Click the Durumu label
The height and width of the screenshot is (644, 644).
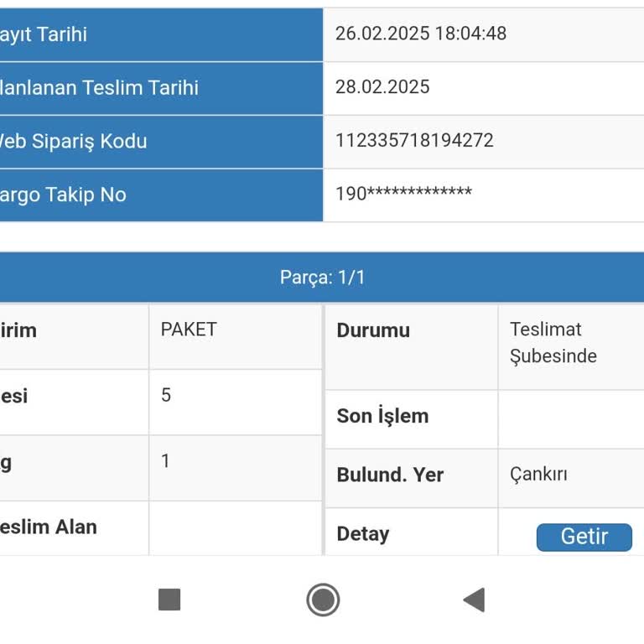373,330
